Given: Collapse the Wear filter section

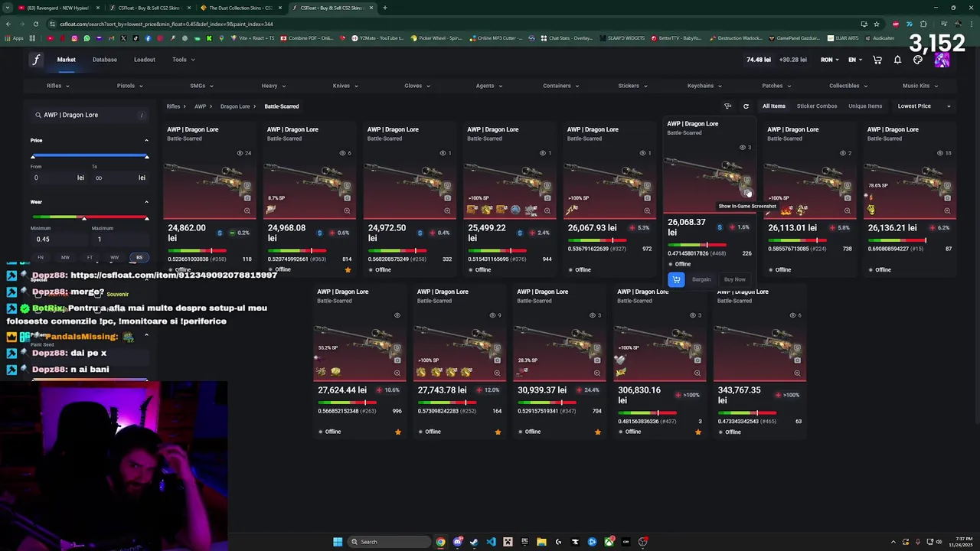Looking at the screenshot, I should [x=146, y=202].
